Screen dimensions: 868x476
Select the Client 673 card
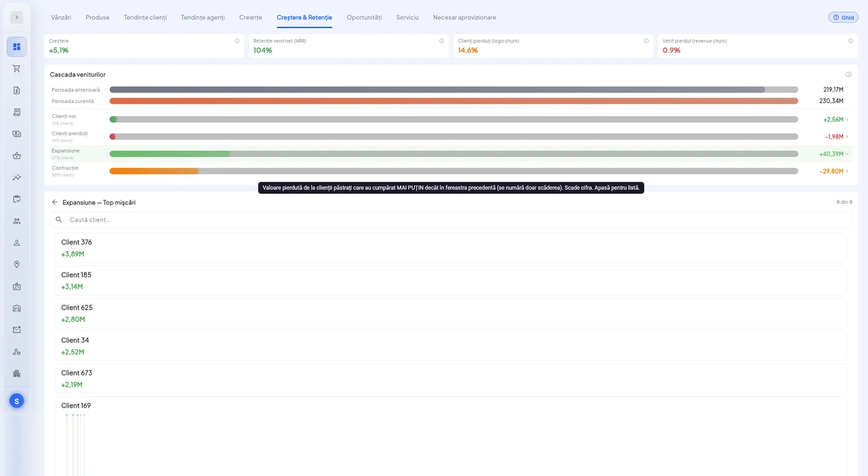[451, 379]
